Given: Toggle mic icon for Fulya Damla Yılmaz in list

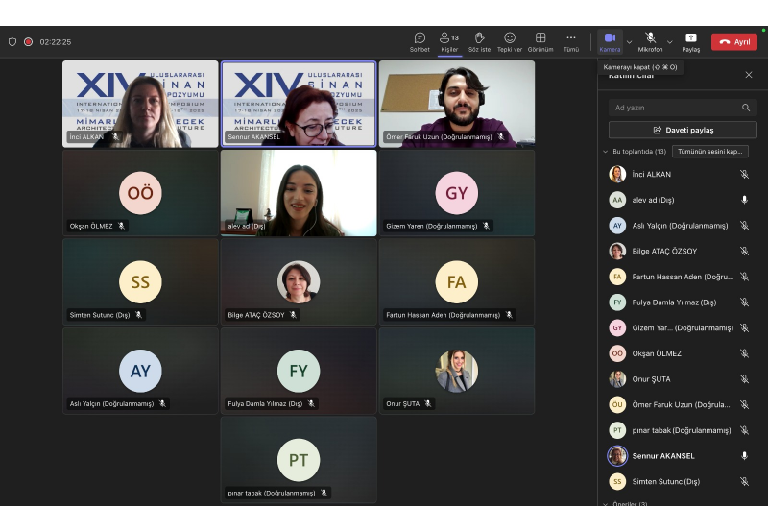Looking at the screenshot, I should coord(744,302).
